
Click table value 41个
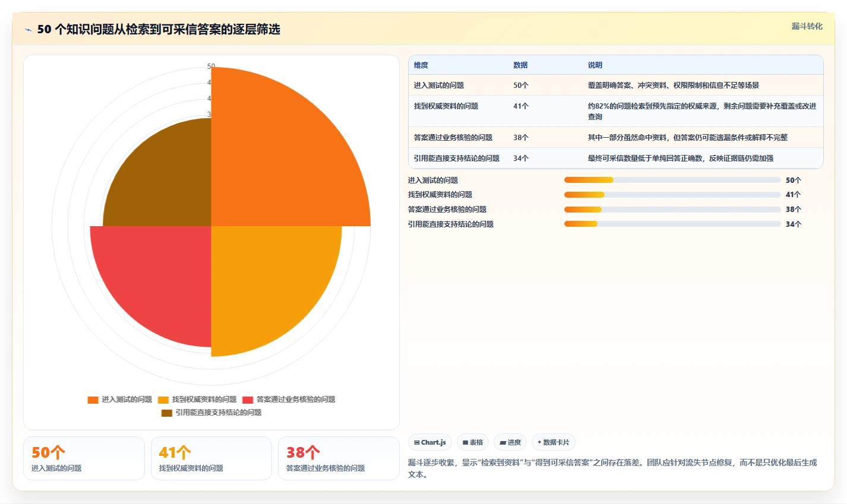pos(521,106)
